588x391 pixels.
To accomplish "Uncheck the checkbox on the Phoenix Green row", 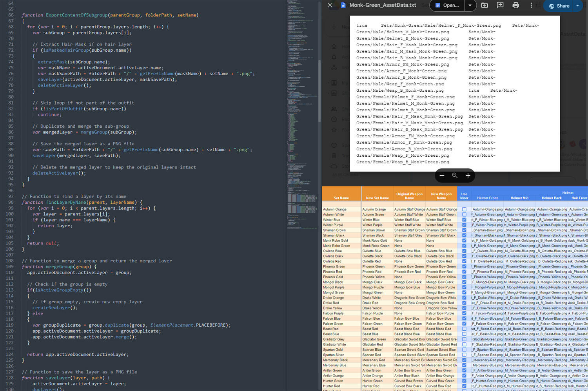I will [464, 266].
